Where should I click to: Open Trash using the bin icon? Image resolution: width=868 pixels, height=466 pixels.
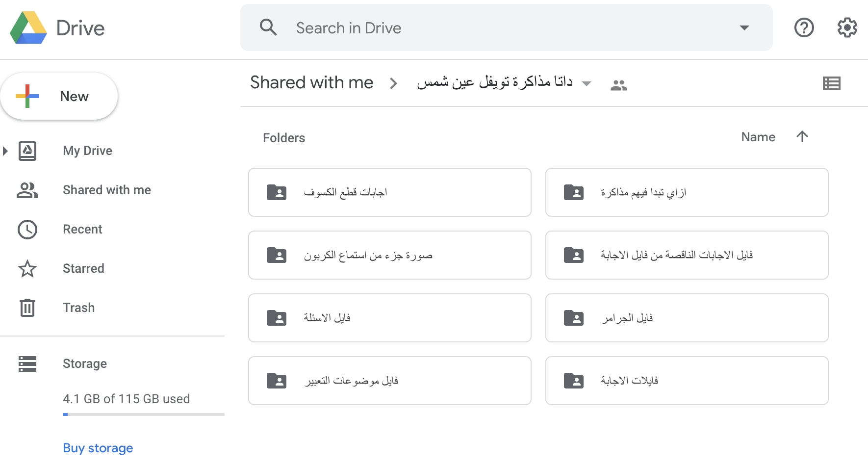click(27, 308)
